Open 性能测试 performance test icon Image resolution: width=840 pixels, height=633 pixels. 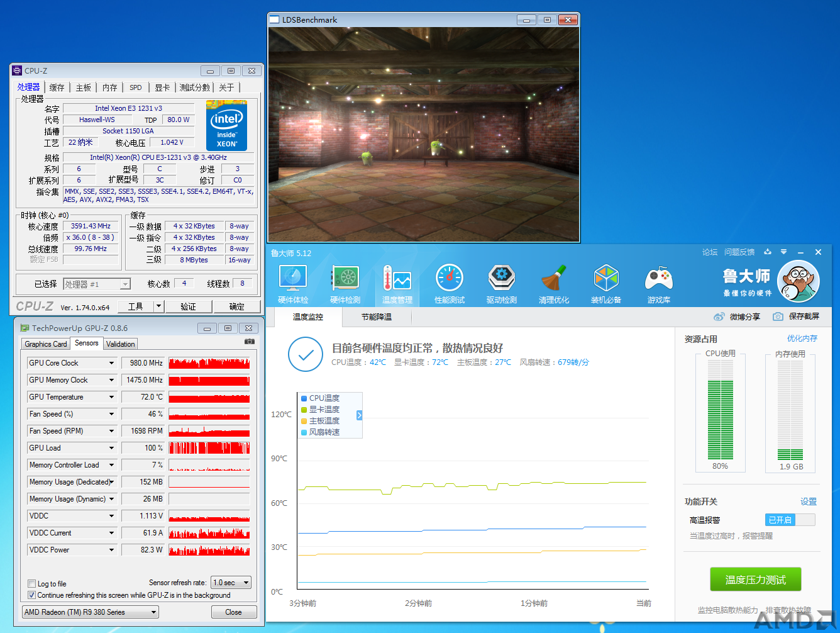(x=450, y=284)
